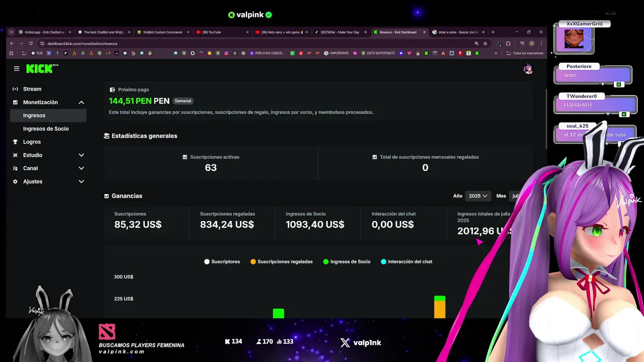
Task: Click the Monetización money icon in sidebar
Action: click(x=15, y=102)
